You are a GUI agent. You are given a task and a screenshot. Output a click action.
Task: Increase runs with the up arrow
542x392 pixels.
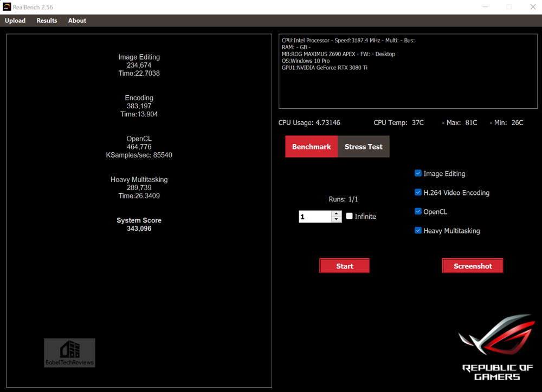coord(337,214)
